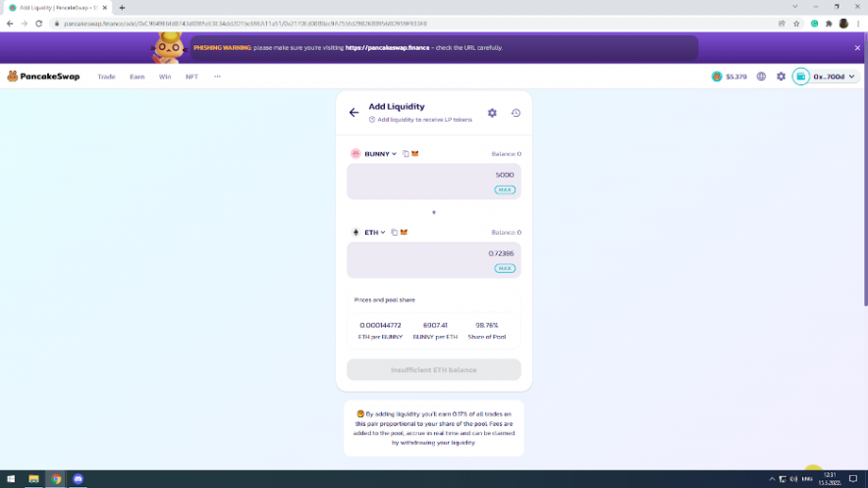Open language globe icon in header
Image resolution: width=868 pixels, height=488 pixels.
coord(761,77)
